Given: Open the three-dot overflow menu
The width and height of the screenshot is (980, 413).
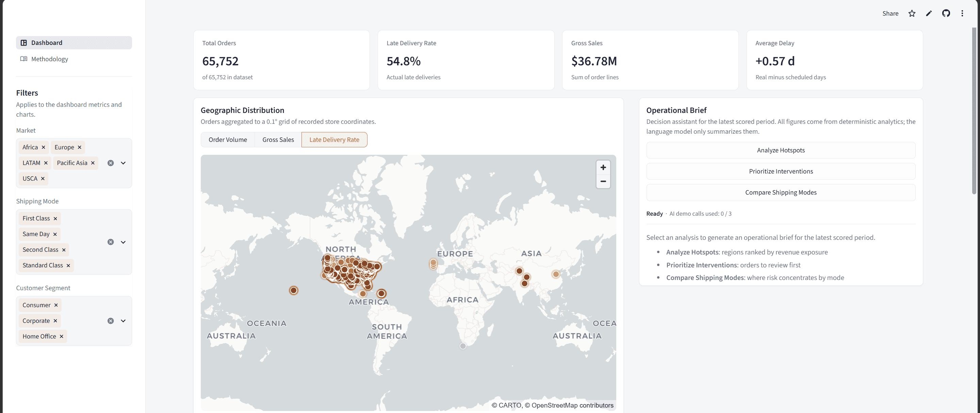Looking at the screenshot, I should (x=962, y=13).
